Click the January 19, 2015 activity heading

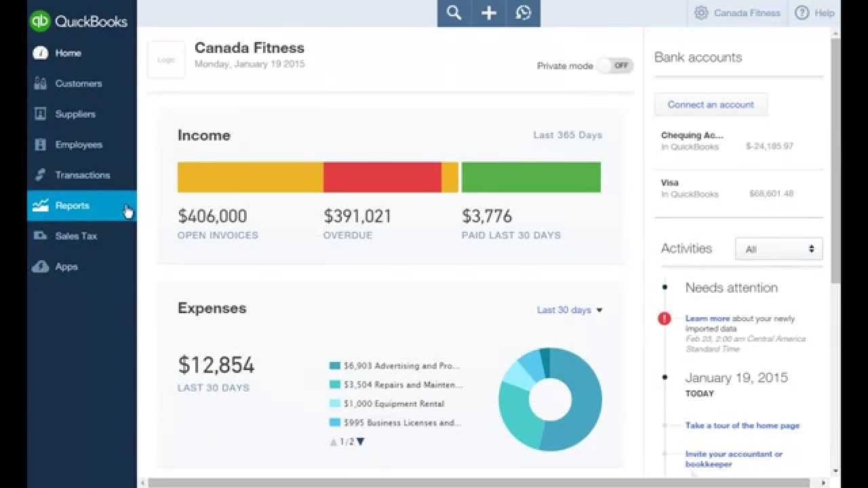[736, 378]
